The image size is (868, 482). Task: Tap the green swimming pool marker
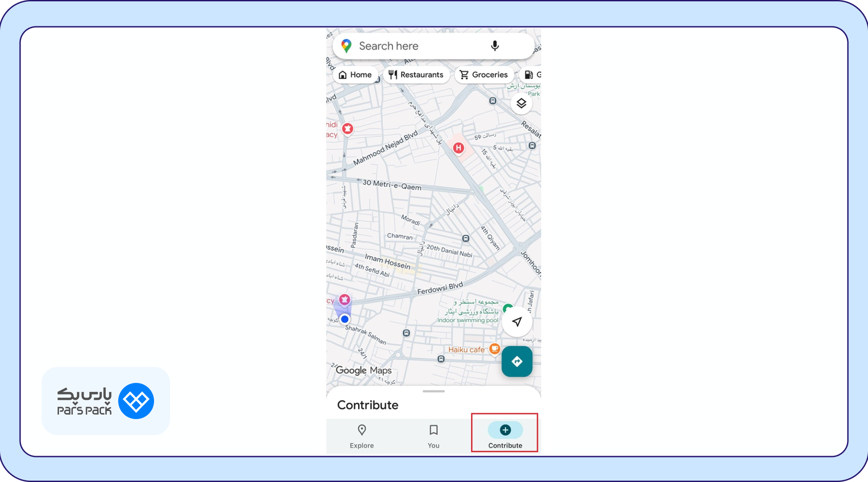pyautogui.click(x=507, y=308)
